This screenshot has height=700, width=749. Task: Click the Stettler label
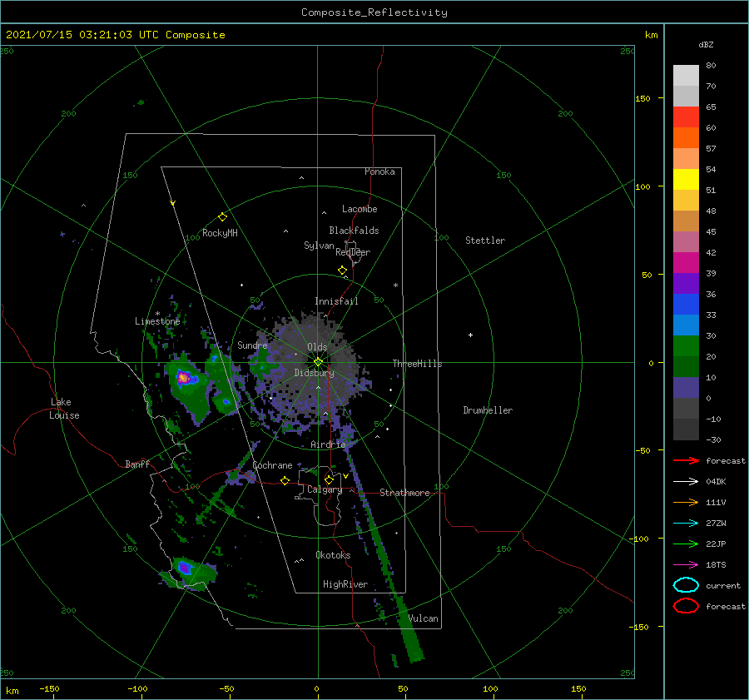(485, 241)
